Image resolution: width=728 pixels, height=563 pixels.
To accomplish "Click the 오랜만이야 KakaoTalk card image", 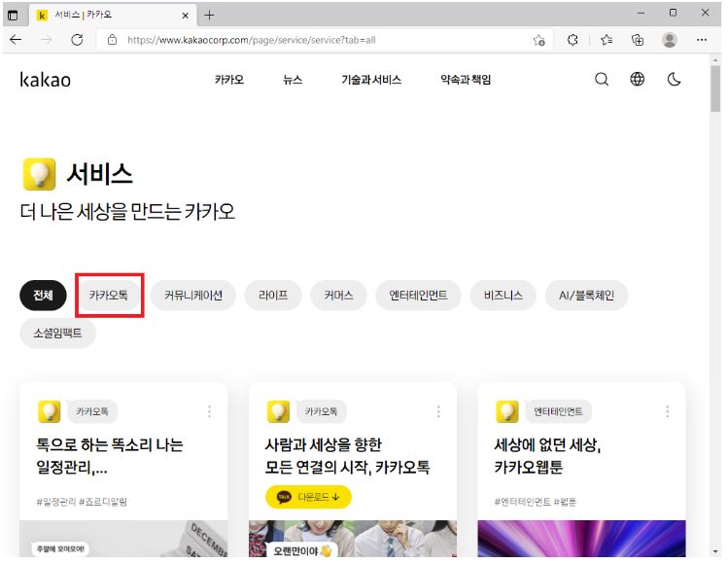I will tap(353, 539).
